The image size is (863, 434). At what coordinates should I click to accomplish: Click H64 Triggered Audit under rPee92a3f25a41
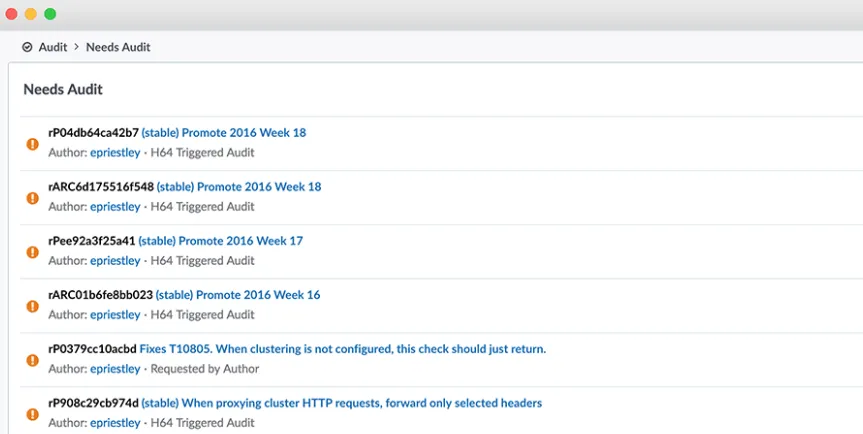tap(203, 261)
